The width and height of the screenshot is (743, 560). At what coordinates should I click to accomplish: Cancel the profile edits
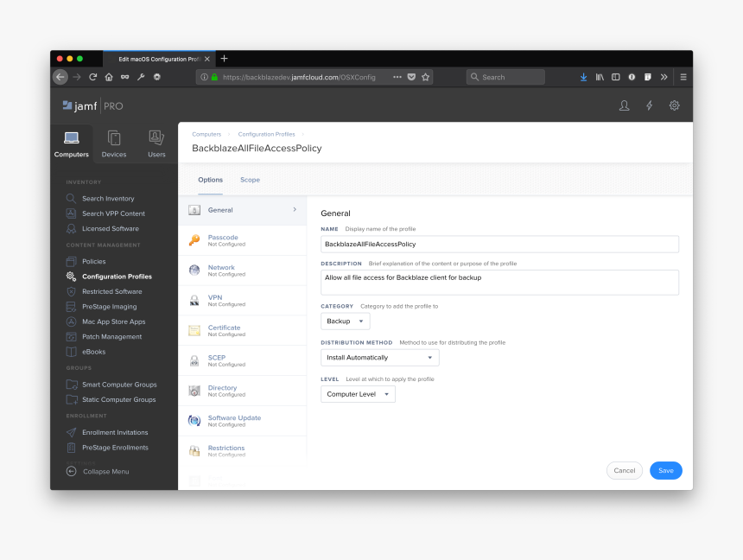(624, 470)
